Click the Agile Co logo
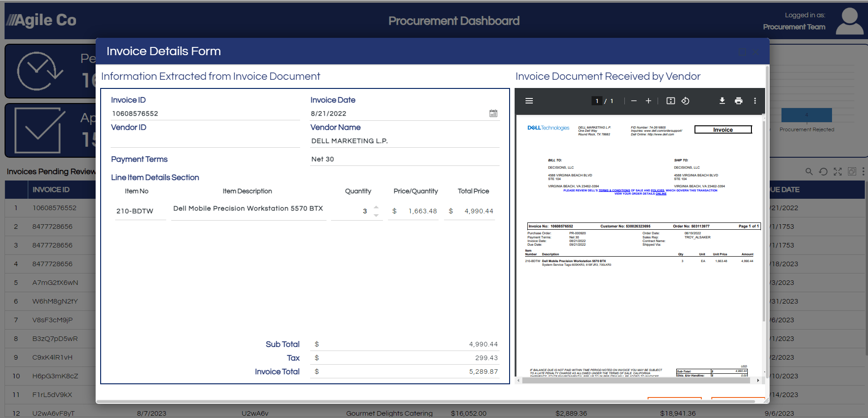Viewport: 868px width, 418px height. (41, 20)
